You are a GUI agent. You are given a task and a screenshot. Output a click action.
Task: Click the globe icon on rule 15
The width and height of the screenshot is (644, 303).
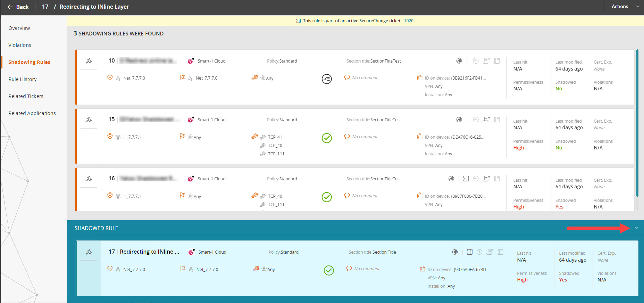coord(459,120)
